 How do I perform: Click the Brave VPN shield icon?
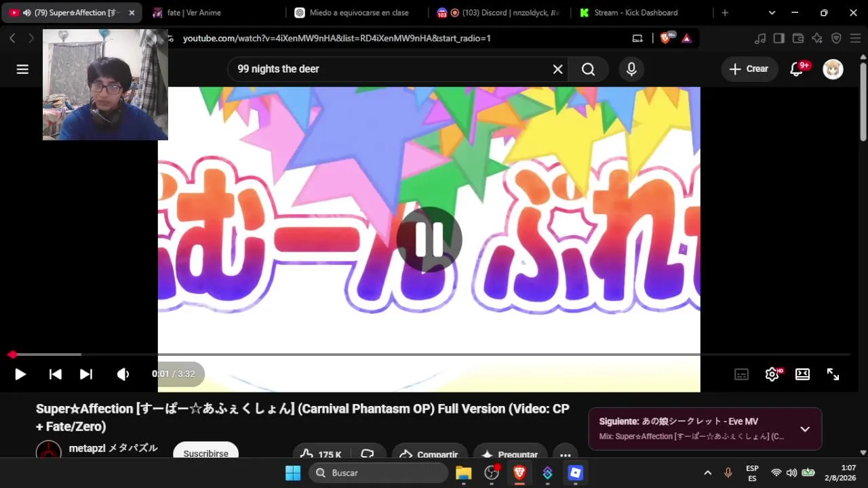[x=836, y=39]
